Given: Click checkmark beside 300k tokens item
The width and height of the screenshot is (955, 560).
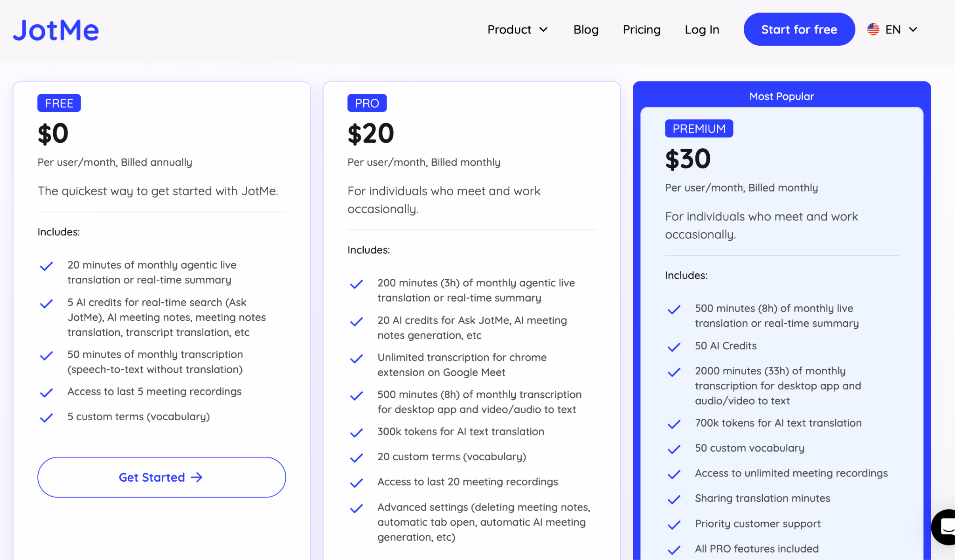Looking at the screenshot, I should [356, 433].
